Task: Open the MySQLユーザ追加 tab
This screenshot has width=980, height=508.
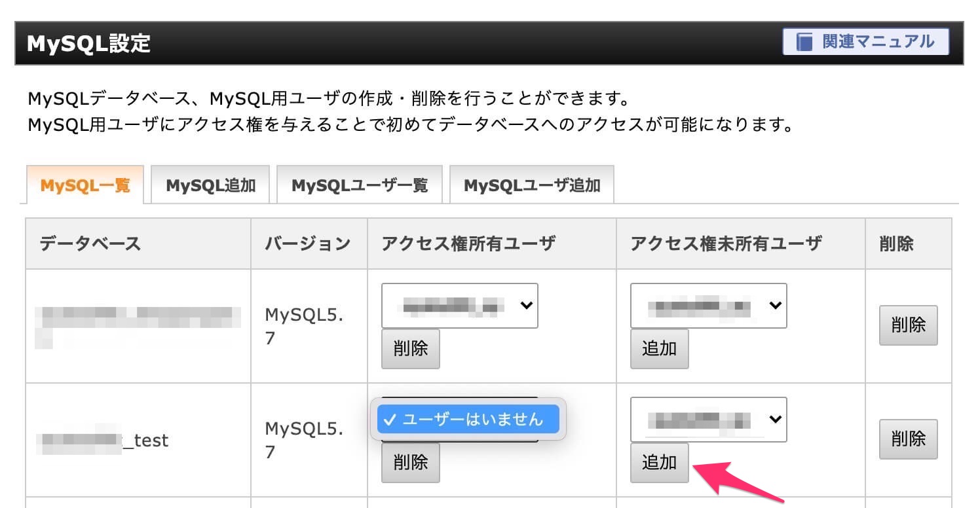Action: pyautogui.click(x=532, y=185)
